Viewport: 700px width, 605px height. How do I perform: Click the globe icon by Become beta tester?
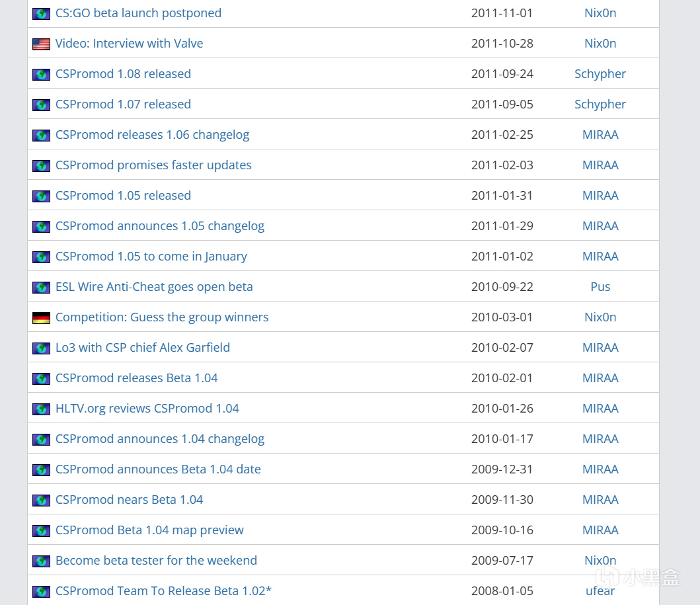point(41,561)
